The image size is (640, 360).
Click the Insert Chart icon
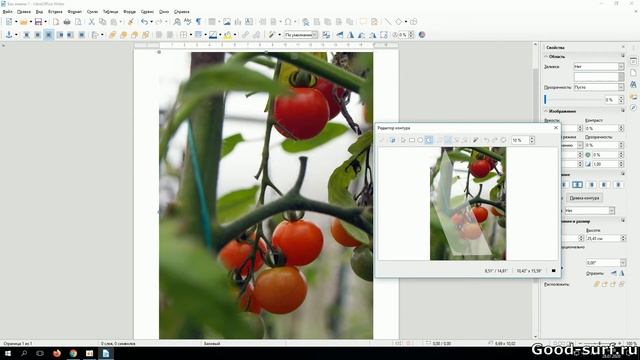pos(238,22)
